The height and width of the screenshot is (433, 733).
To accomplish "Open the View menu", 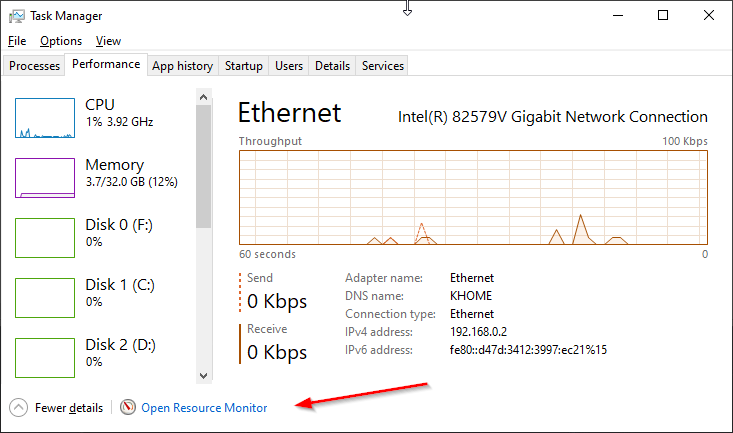I will point(108,41).
